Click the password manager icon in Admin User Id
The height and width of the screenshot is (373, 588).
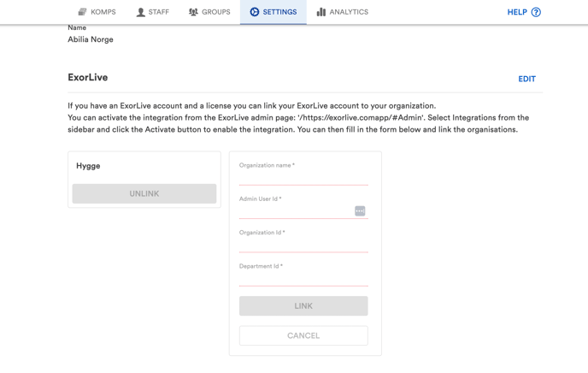(x=360, y=211)
